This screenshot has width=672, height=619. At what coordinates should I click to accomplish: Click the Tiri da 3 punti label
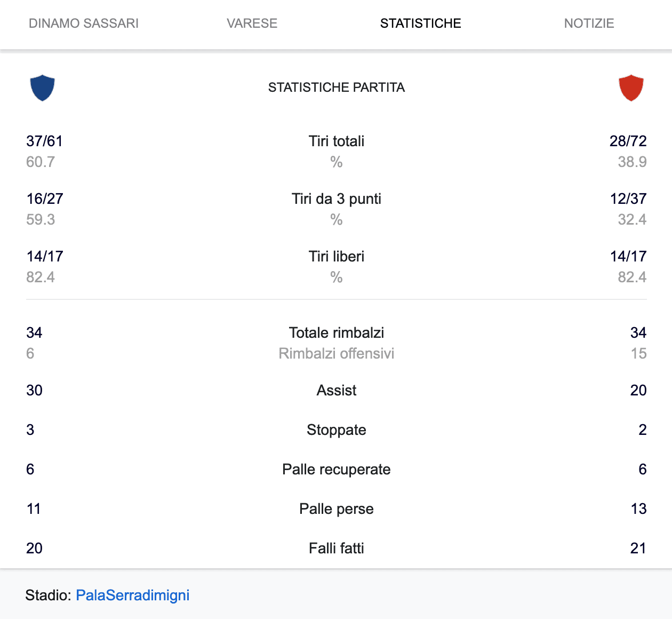coord(336,199)
